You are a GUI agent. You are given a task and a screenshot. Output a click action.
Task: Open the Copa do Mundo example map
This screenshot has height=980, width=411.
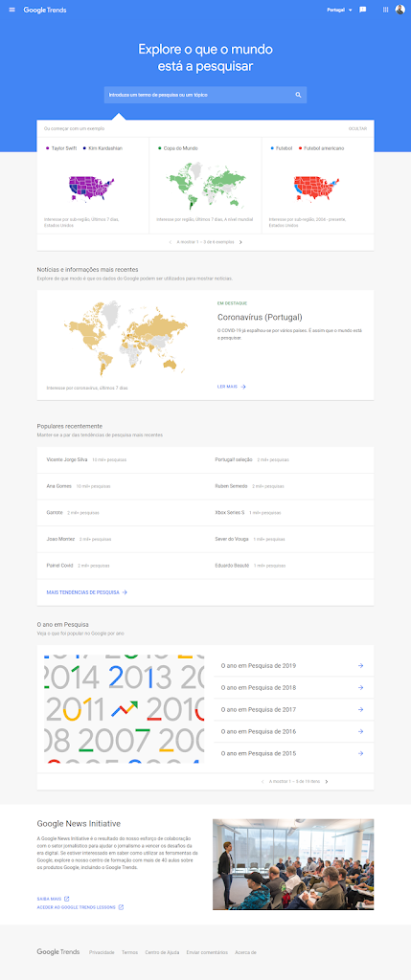point(205,186)
